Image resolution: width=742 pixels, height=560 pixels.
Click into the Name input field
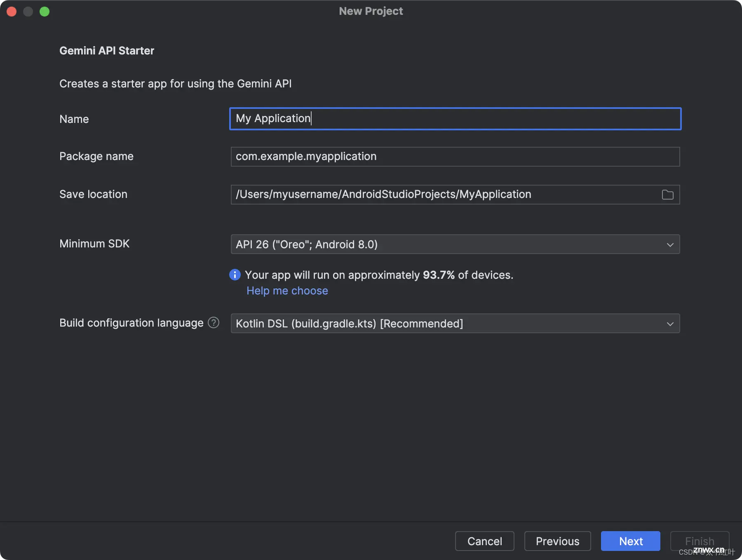pos(455,119)
